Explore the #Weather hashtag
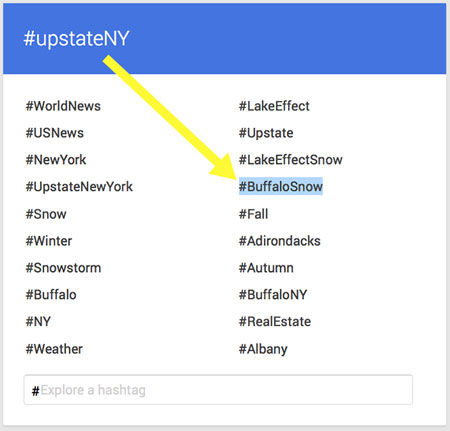The height and width of the screenshot is (431, 450). 54,349
